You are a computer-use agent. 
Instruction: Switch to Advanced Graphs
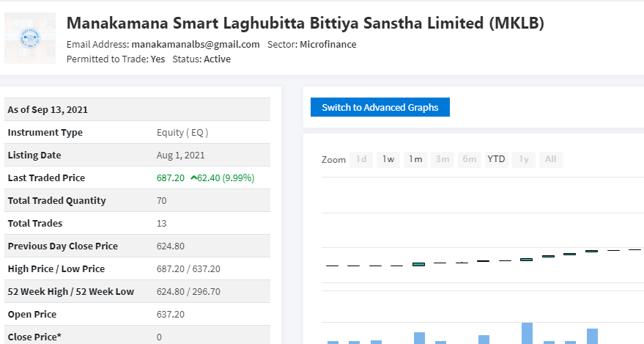[380, 107]
